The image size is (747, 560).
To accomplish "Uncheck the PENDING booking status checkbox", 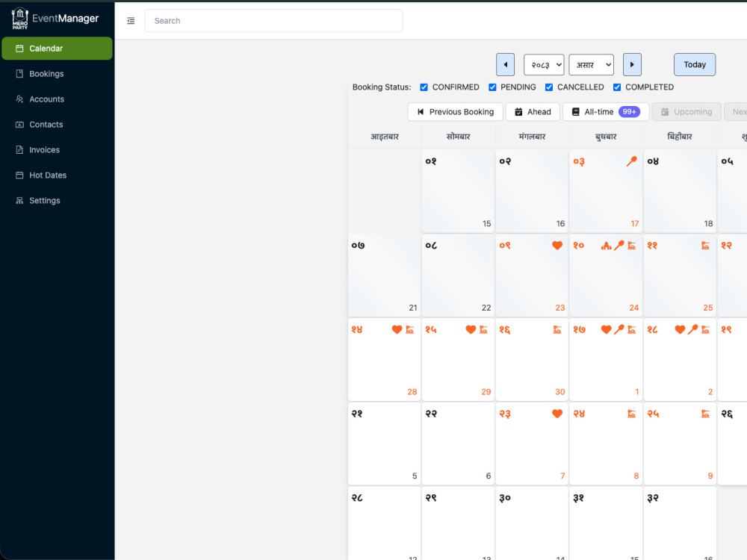I will pos(492,87).
